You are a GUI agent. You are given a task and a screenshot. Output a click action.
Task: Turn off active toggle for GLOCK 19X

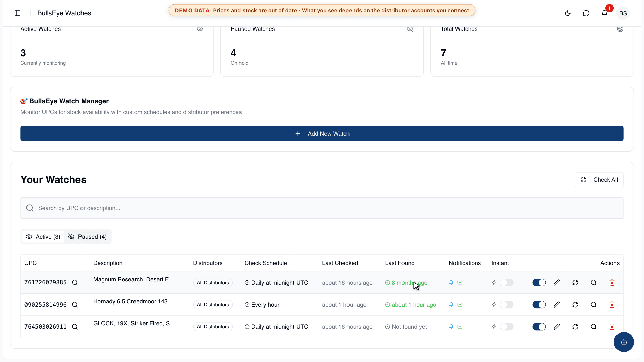coord(539,327)
